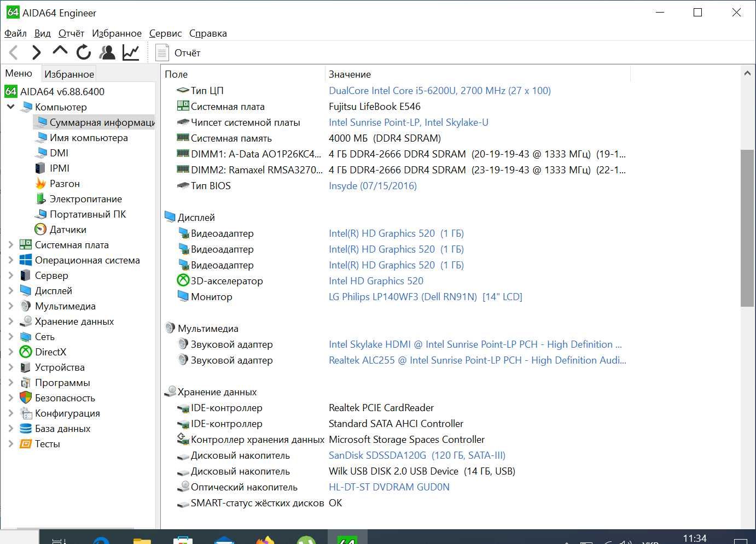Image resolution: width=756 pixels, height=544 pixels.
Task: Open the chart graph toolbar icon
Action: (131, 52)
